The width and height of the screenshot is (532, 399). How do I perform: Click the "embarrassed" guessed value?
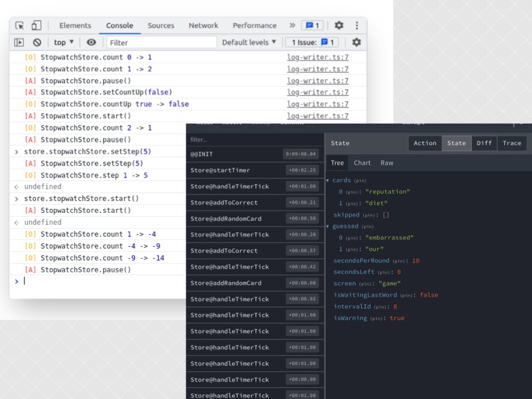click(389, 238)
